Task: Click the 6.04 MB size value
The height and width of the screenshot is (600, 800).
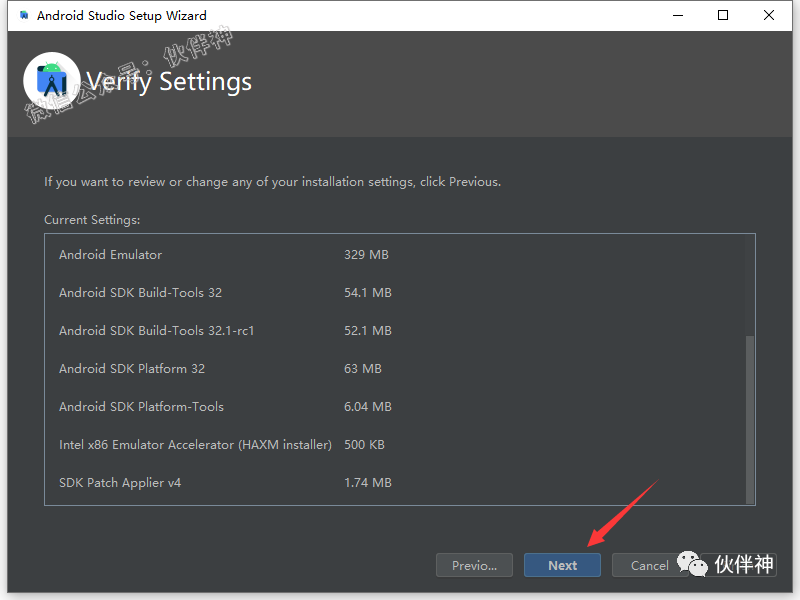Action: coord(368,407)
